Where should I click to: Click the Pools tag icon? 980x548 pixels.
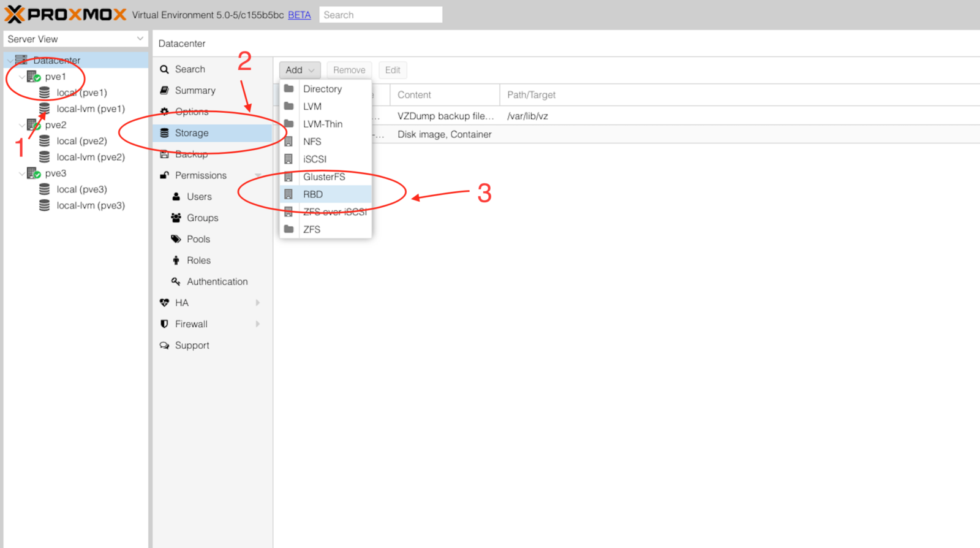(x=176, y=239)
